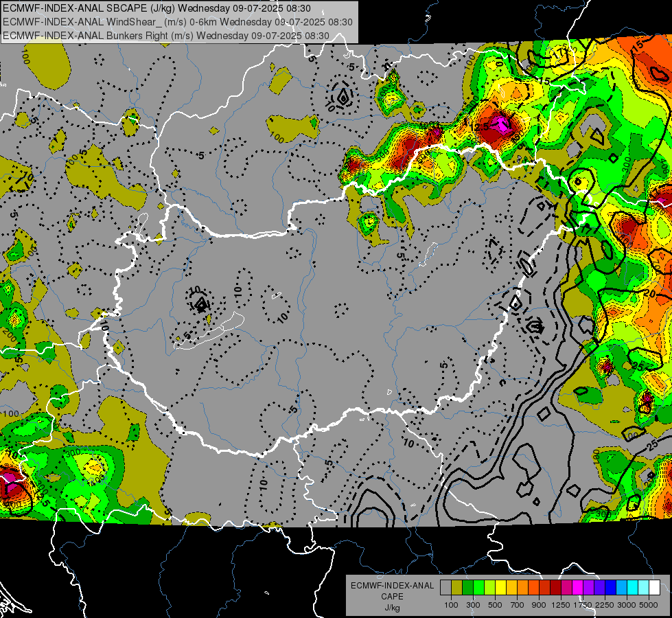Click the white swatch at legend end
This screenshot has height=618, width=672.
point(654,588)
